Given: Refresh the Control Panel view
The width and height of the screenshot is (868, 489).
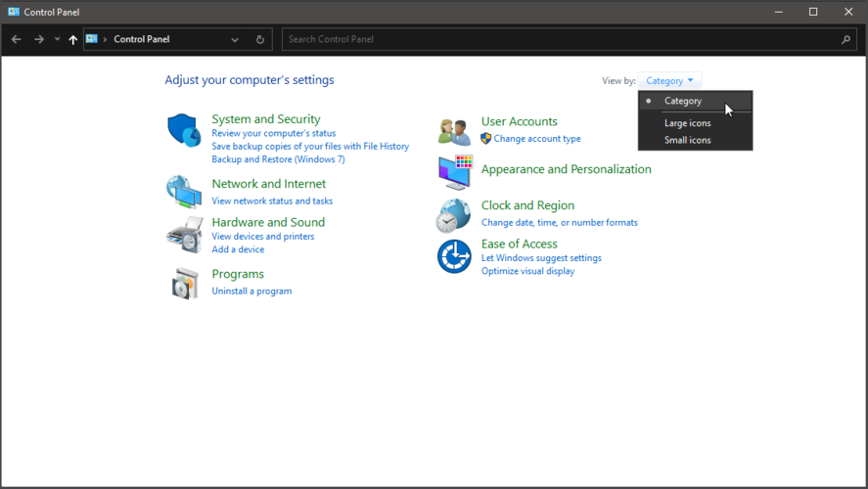Looking at the screenshot, I should [x=260, y=39].
